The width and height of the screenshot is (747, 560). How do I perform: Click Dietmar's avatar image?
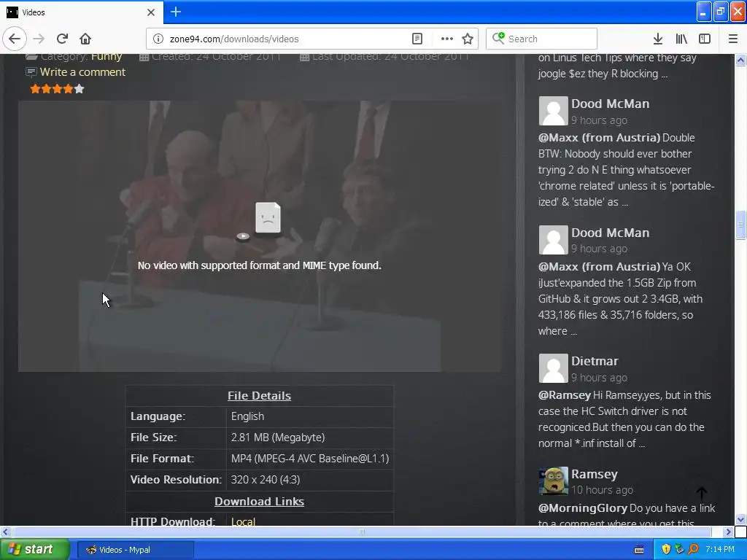(x=553, y=368)
